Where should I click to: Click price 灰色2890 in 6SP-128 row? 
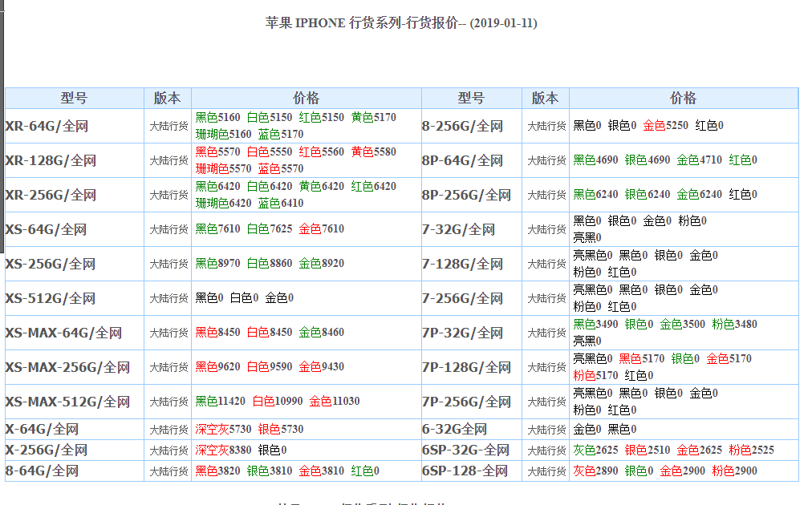[x=595, y=471]
